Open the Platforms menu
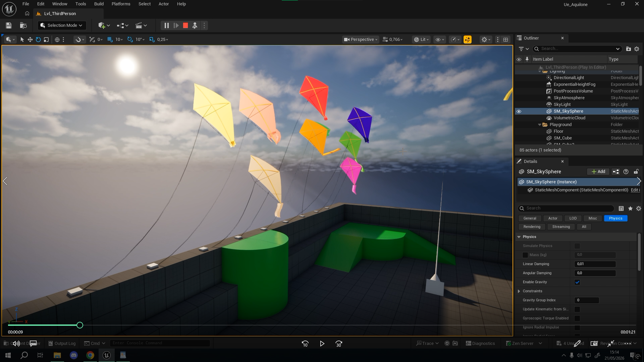 click(121, 4)
